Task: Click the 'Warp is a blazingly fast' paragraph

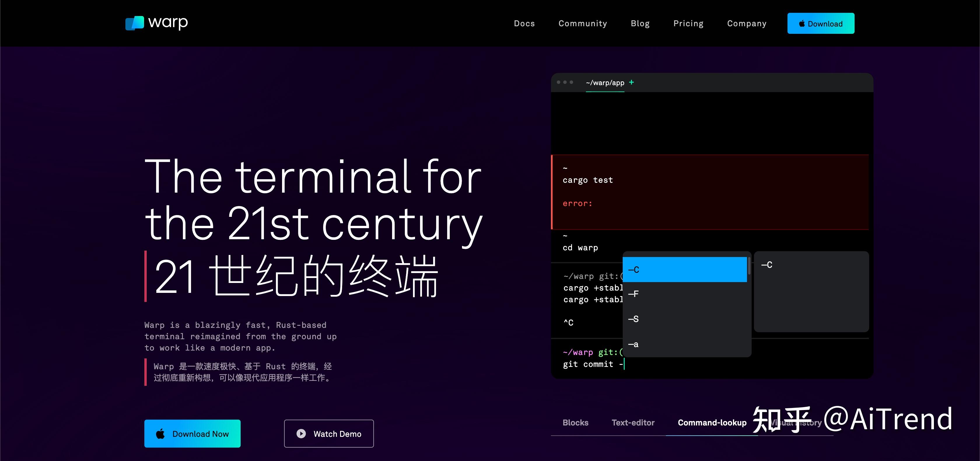Action: [240, 336]
